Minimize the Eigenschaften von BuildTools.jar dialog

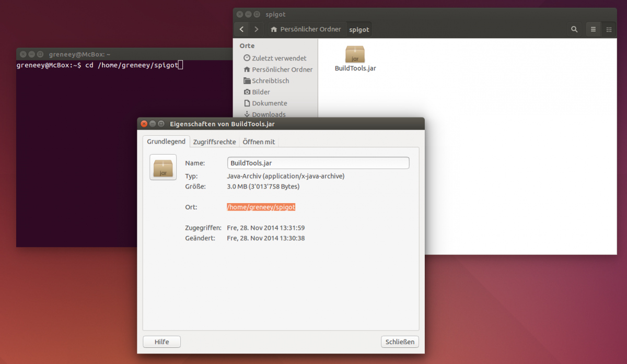(153, 124)
